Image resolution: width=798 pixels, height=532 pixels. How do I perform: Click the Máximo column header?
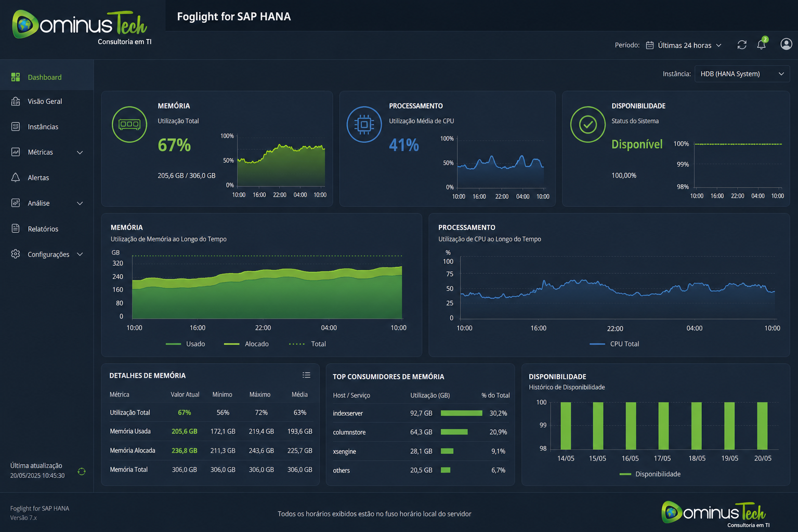point(260,394)
